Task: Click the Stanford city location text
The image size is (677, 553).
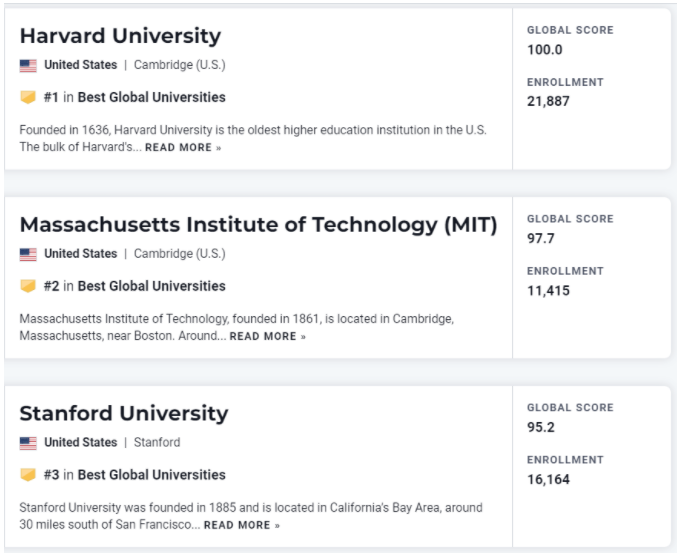Action: (157, 443)
